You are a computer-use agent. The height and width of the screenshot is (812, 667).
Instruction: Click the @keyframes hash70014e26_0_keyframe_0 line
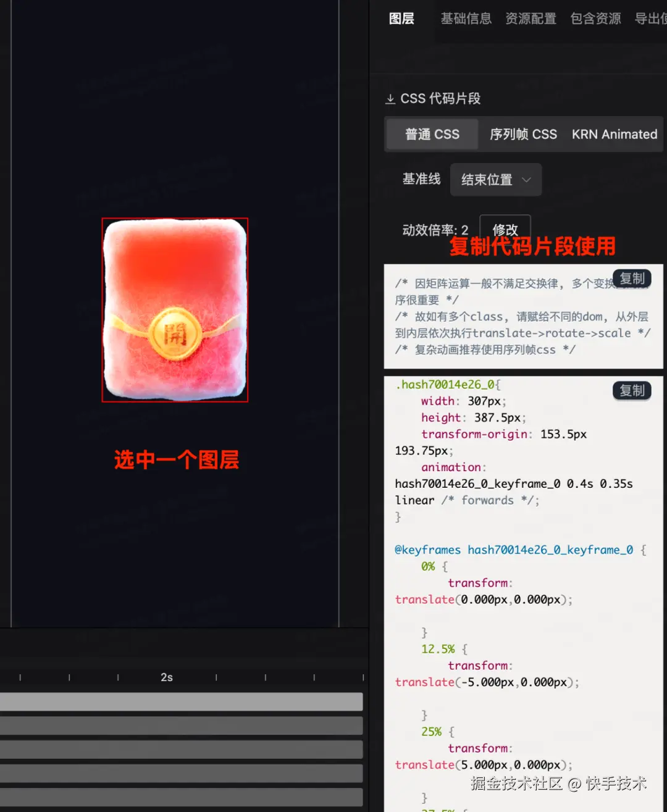pos(521,550)
